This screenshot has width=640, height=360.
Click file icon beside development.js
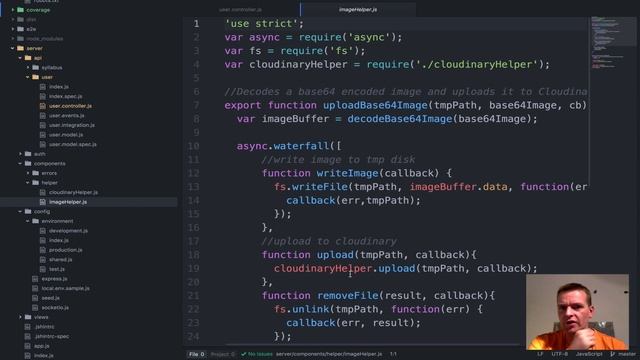pyautogui.click(x=42, y=231)
